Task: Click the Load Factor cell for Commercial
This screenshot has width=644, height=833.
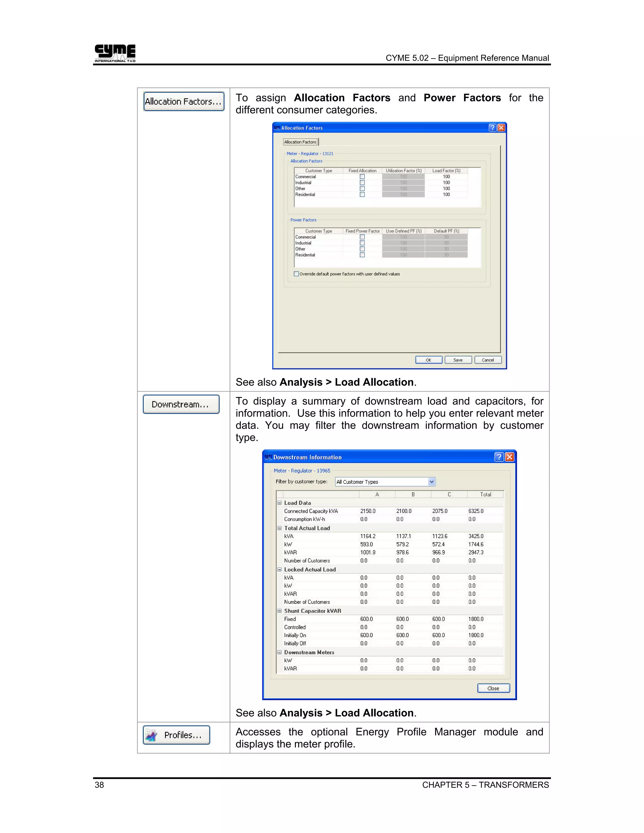Action: coord(447,177)
